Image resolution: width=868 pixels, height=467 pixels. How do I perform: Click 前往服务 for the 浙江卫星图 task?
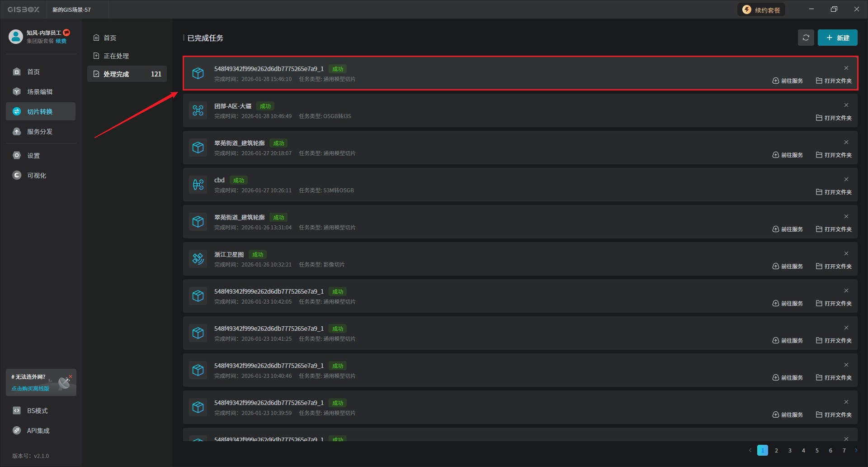pos(788,267)
